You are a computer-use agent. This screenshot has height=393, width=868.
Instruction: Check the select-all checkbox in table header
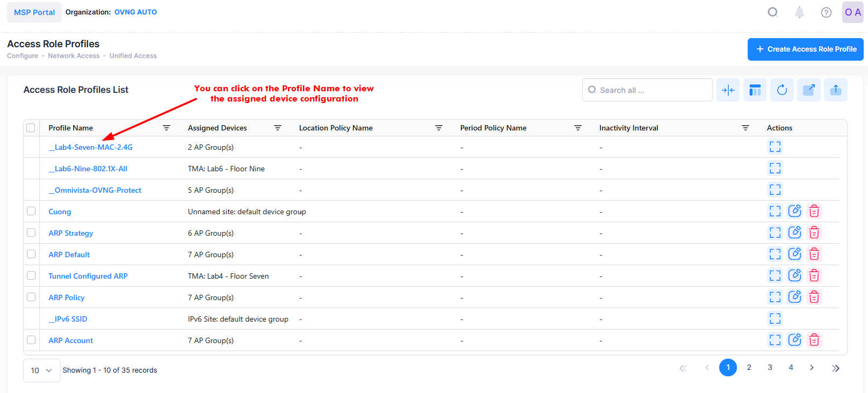[31, 128]
